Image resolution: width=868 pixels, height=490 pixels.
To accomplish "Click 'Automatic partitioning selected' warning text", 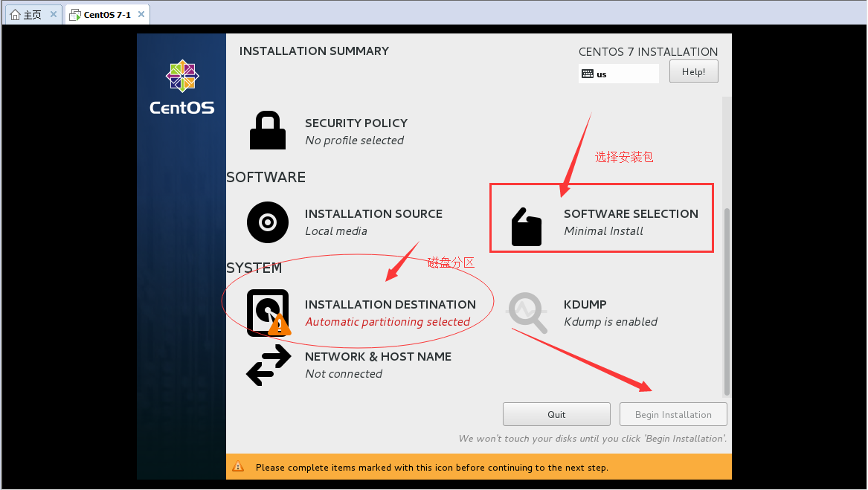I will click(388, 322).
